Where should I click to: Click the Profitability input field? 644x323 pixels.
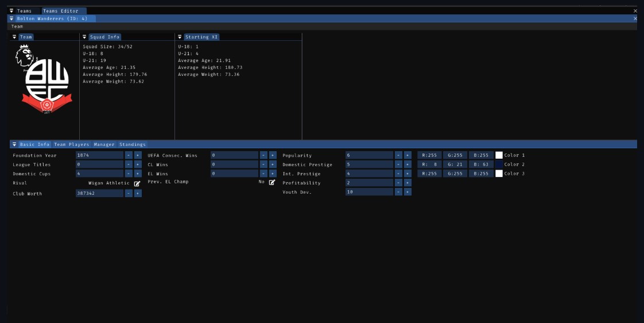coord(369,183)
